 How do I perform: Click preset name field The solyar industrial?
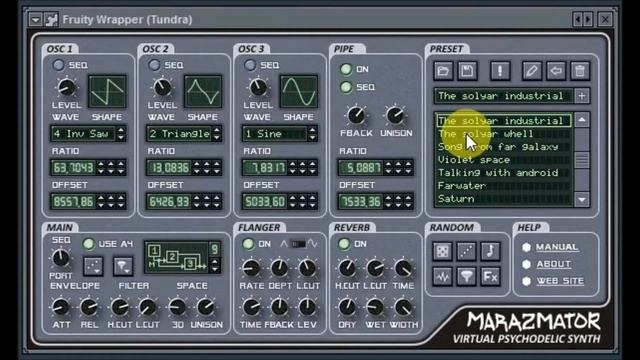(504, 96)
